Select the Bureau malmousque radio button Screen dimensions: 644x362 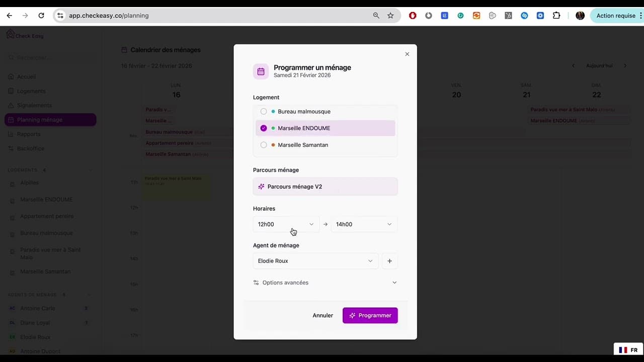264,112
